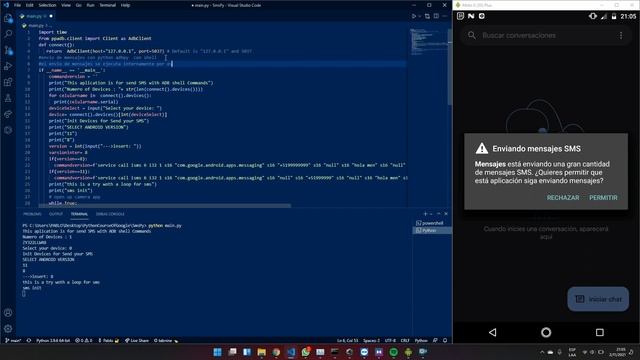This screenshot has width=640, height=360.
Task: Click the code minimap preview
Action: tap(429, 42)
